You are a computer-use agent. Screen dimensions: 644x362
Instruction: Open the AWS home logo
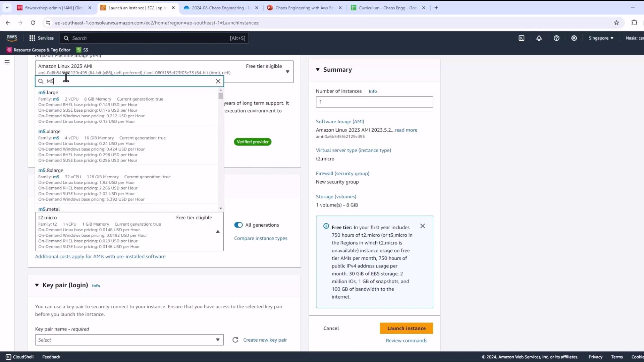12,38
